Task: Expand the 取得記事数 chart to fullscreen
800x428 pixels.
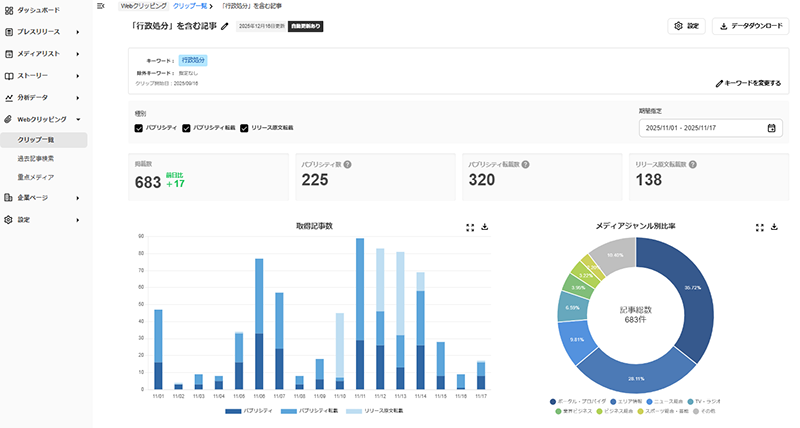Action: click(x=470, y=227)
